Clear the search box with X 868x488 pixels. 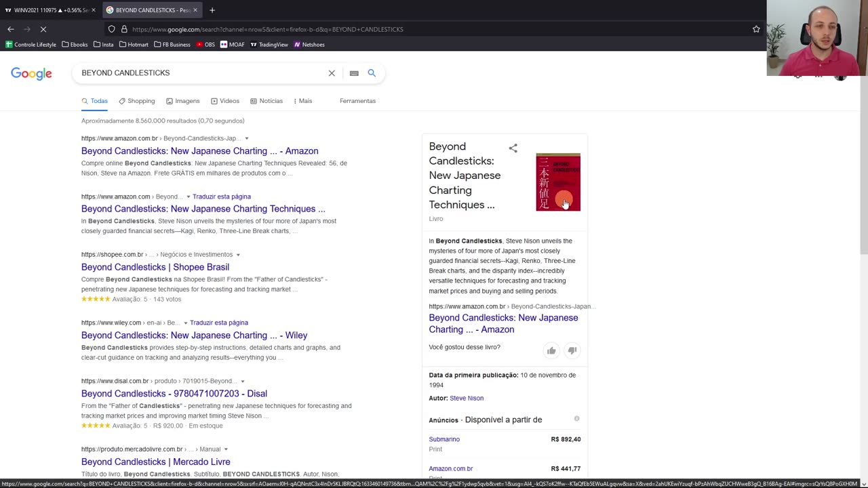[332, 73]
